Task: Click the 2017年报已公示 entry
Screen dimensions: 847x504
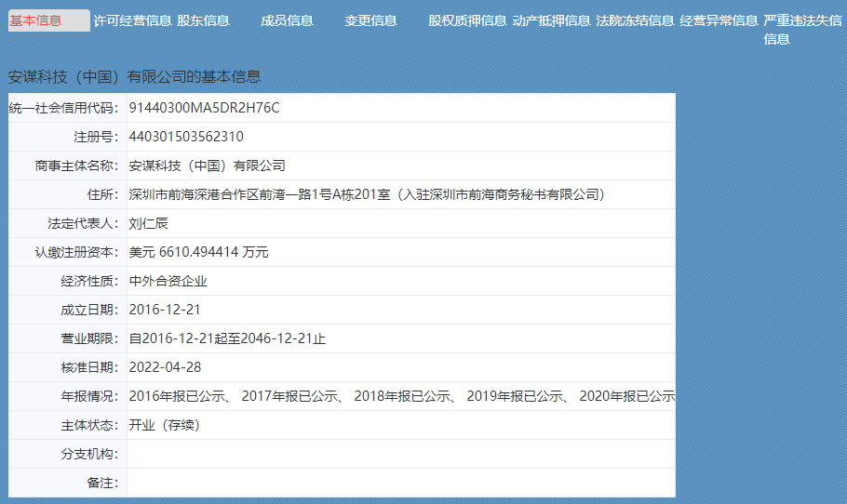Action: tap(289, 397)
